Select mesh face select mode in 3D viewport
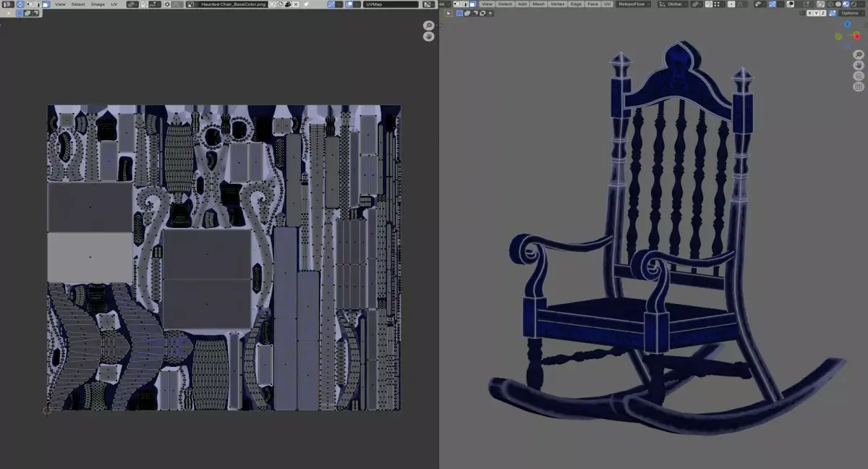This screenshot has width=868, height=469. coord(472,4)
